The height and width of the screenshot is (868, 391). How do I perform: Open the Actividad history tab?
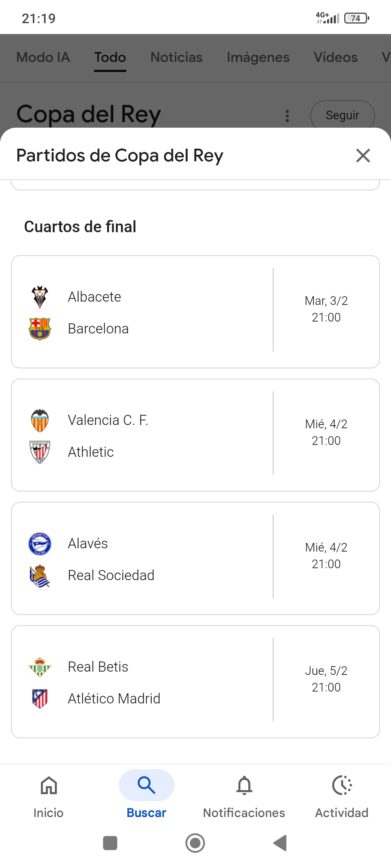pyautogui.click(x=342, y=794)
